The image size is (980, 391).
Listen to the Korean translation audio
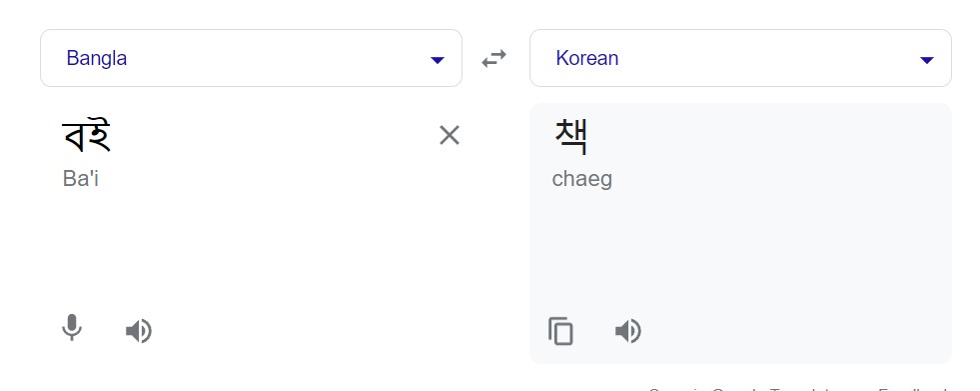(628, 331)
